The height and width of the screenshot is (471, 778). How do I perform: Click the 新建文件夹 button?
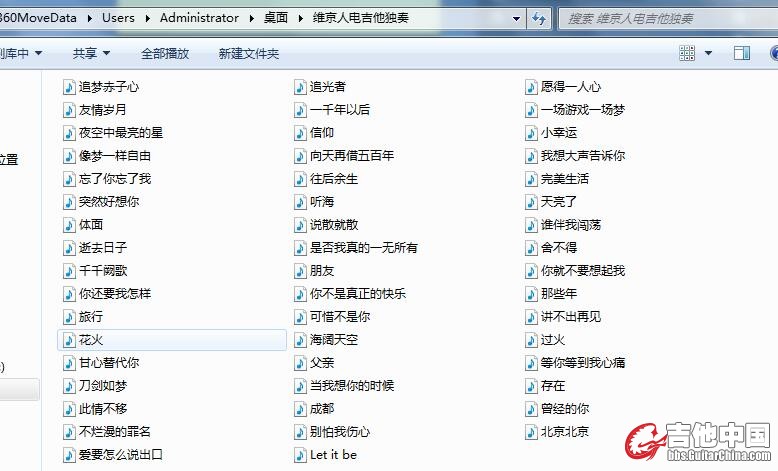(248, 53)
